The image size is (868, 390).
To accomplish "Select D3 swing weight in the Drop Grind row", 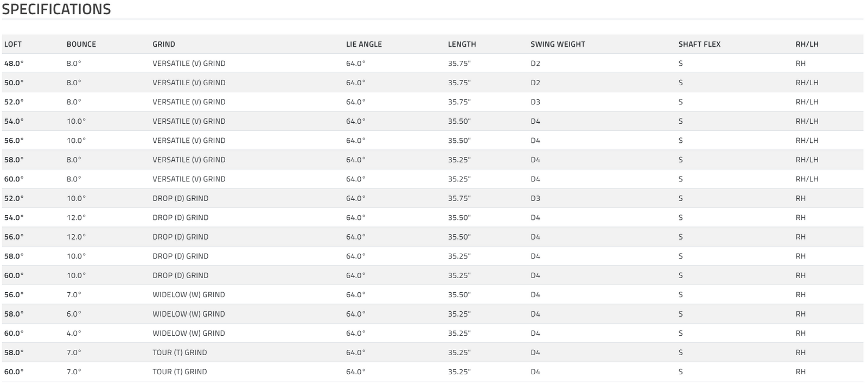I will (535, 198).
